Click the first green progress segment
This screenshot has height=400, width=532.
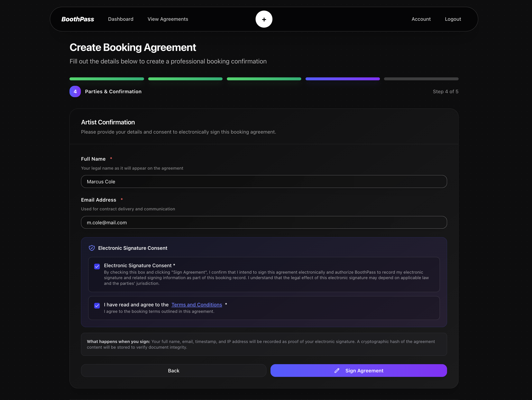click(106, 79)
